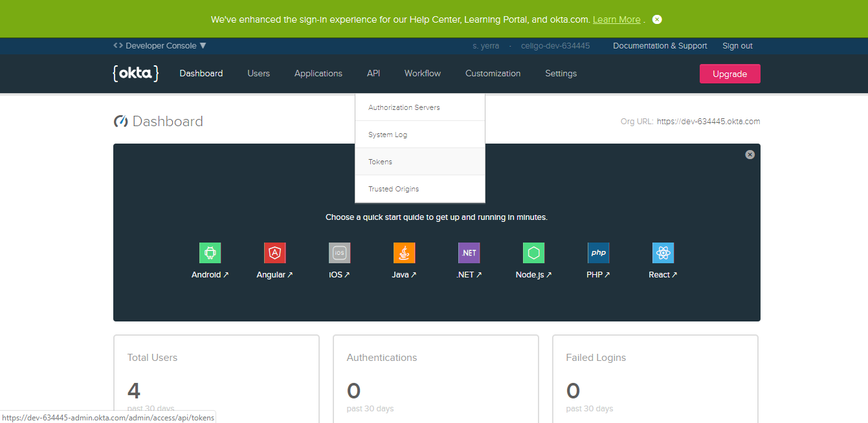868x423 pixels.
Task: Click the React guide label link
Action: point(663,275)
